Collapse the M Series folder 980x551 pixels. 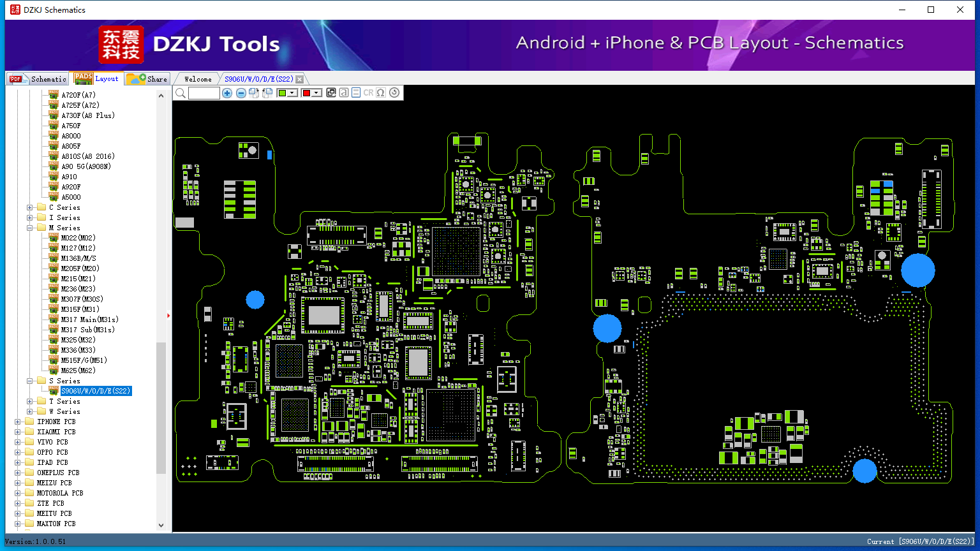click(30, 228)
